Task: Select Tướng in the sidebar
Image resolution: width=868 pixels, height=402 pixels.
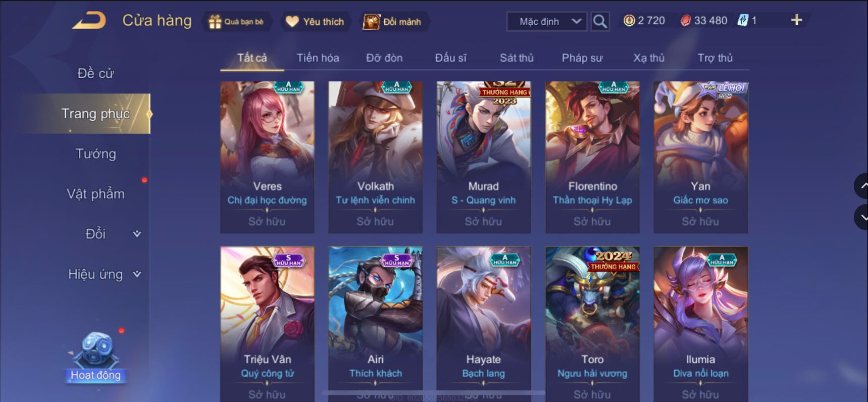Action: click(95, 154)
